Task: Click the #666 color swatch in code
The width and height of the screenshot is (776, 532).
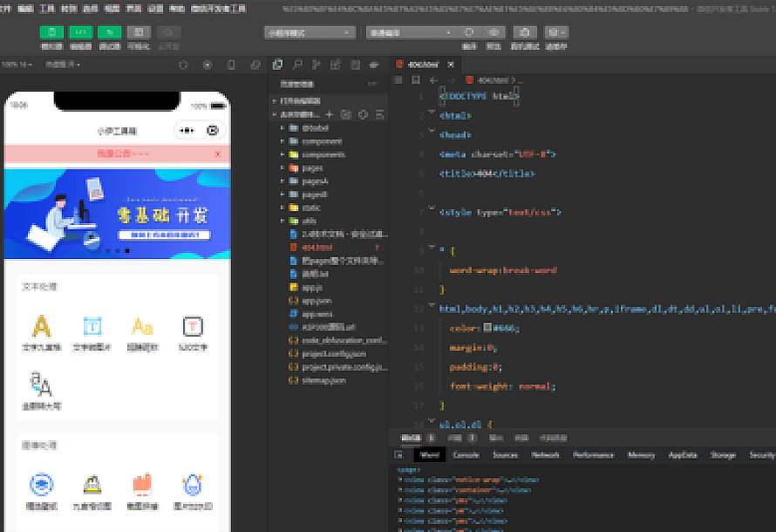Action: point(487,328)
